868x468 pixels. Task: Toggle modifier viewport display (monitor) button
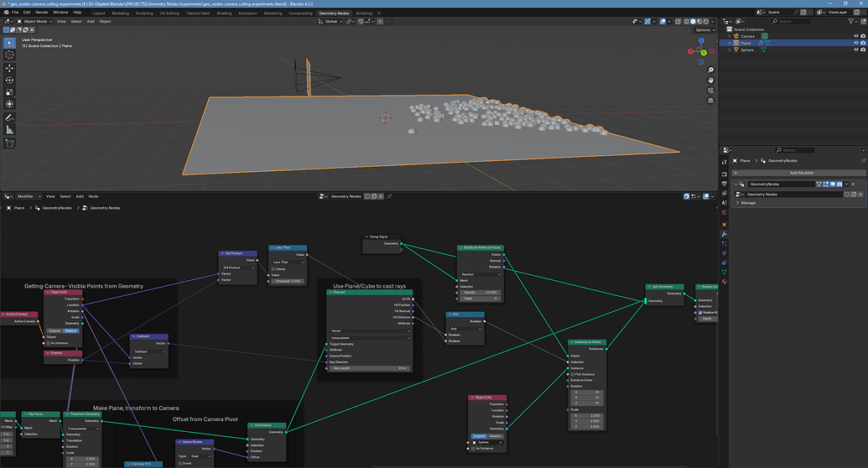pos(833,184)
